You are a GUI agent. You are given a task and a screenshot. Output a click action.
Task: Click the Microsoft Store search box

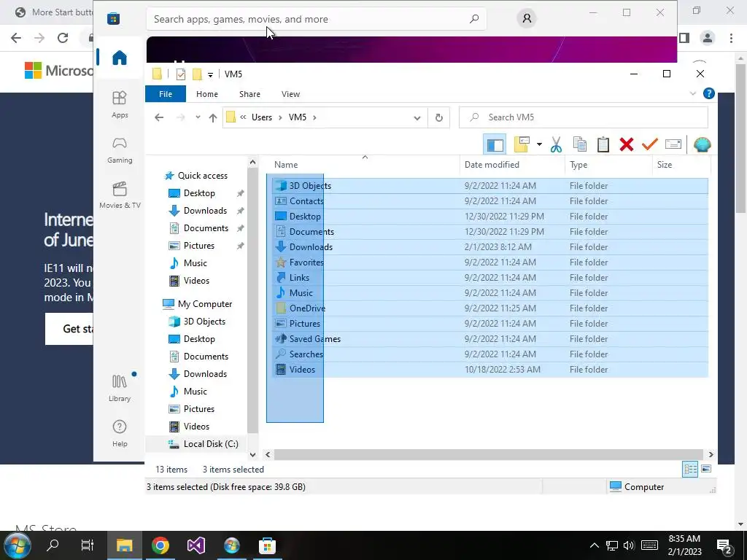point(317,19)
